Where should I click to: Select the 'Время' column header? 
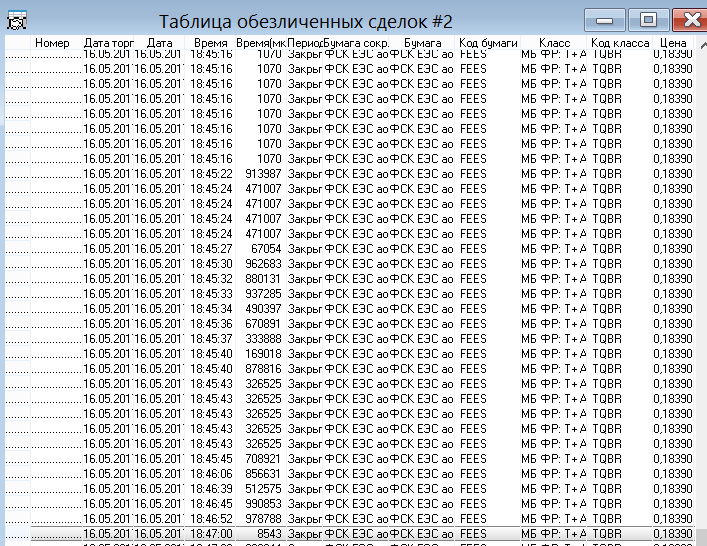pos(210,44)
